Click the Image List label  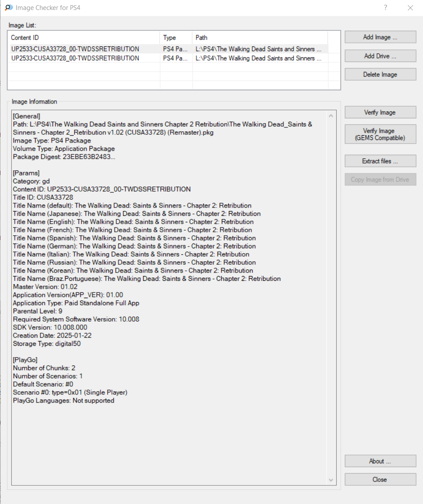pyautogui.click(x=22, y=25)
